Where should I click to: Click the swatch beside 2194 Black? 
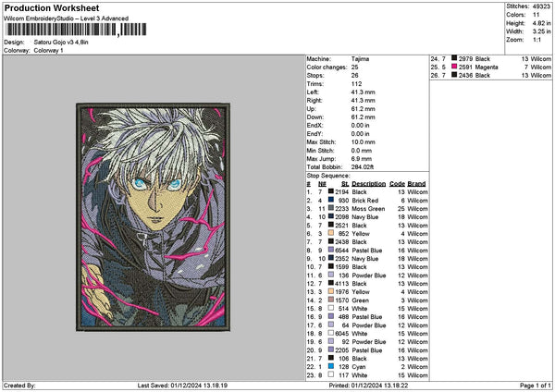click(x=330, y=191)
